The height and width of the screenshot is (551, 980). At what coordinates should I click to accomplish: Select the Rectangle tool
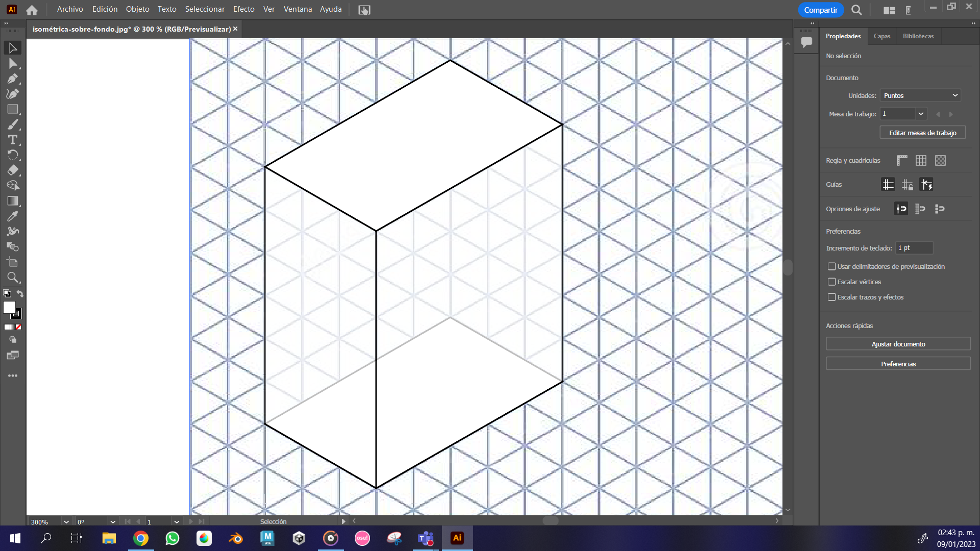(13, 109)
